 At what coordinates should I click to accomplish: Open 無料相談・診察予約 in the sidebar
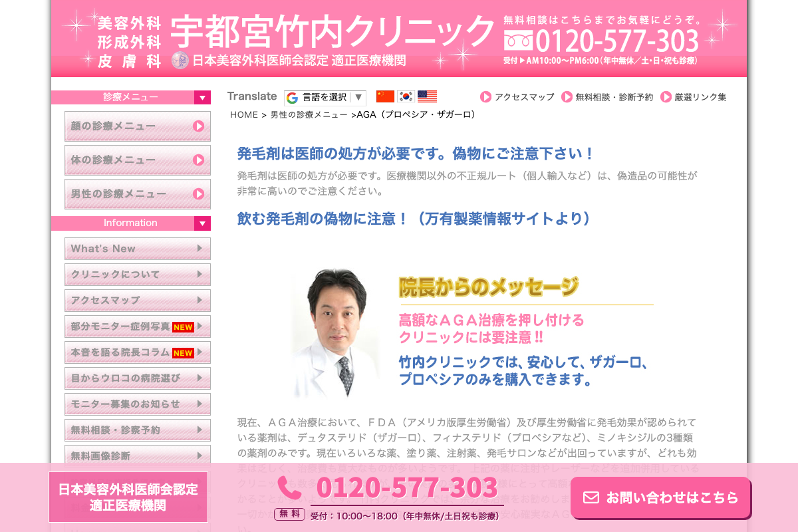tap(138, 430)
